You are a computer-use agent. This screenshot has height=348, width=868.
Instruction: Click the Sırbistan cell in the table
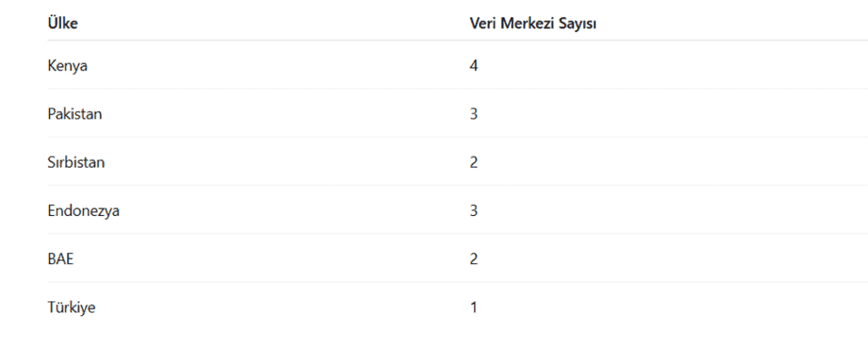coord(76,162)
